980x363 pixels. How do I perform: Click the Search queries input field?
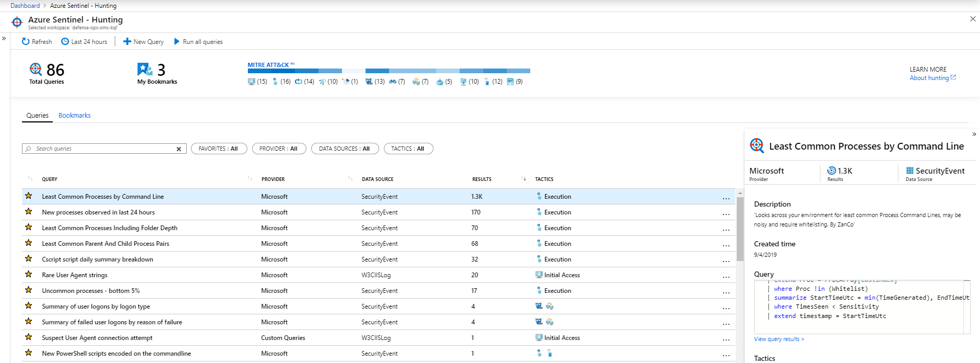click(x=104, y=149)
